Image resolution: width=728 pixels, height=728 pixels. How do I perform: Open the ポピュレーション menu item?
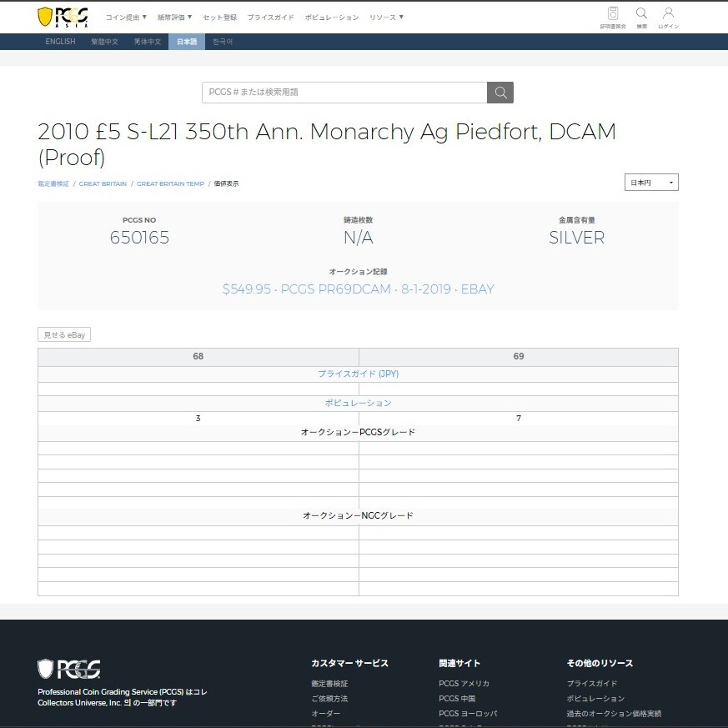[x=332, y=18]
